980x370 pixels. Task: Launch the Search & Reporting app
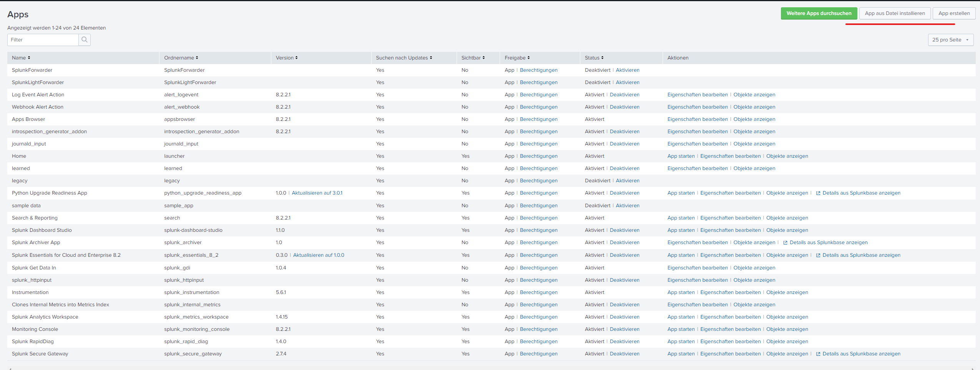click(x=681, y=218)
